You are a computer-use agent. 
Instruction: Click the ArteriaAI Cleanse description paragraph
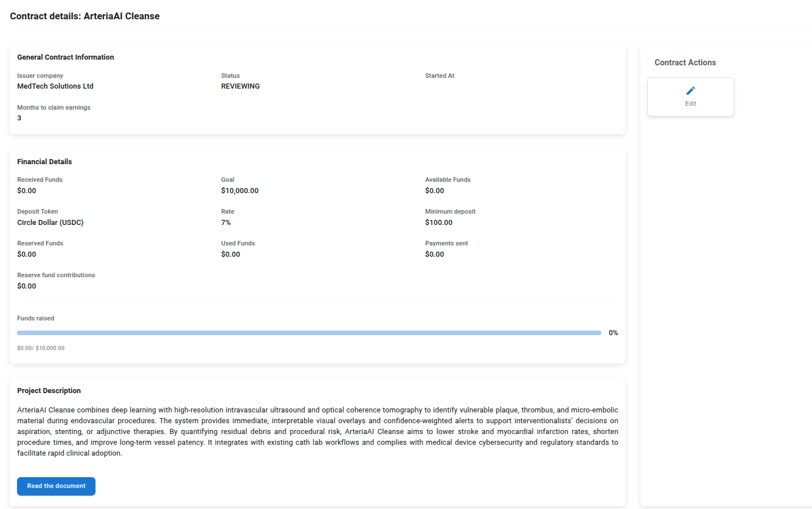coord(317,431)
